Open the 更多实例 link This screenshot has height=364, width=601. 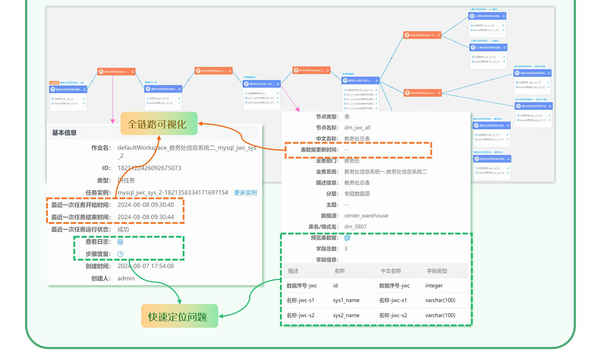tap(245, 193)
